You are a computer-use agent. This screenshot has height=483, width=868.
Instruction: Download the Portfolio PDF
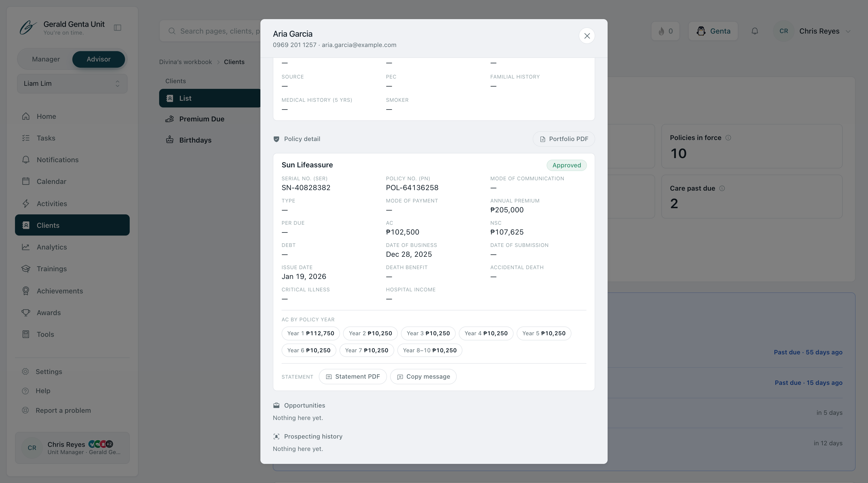tap(564, 139)
